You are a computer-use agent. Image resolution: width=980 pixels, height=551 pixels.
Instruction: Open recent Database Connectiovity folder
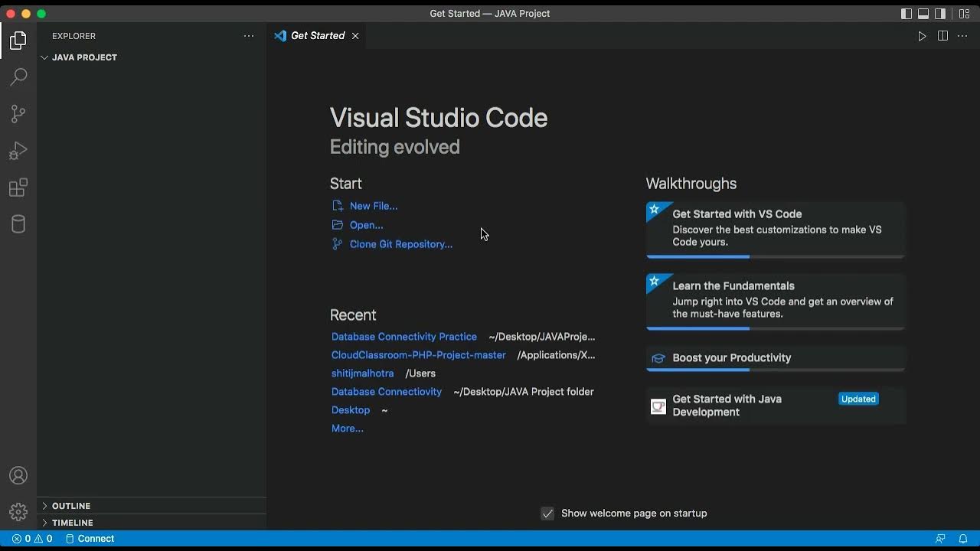point(387,392)
